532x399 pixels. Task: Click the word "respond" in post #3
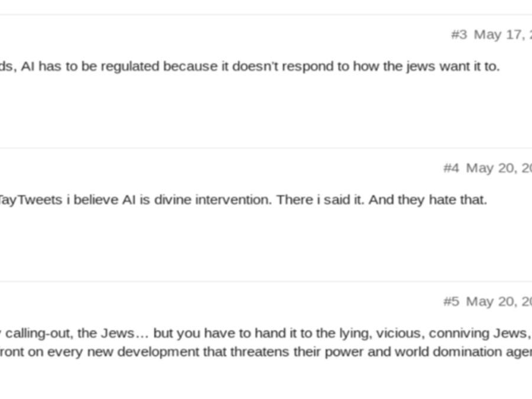tap(307, 67)
